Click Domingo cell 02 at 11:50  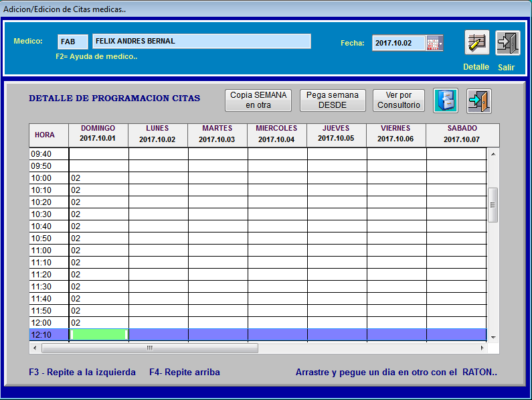coord(99,311)
